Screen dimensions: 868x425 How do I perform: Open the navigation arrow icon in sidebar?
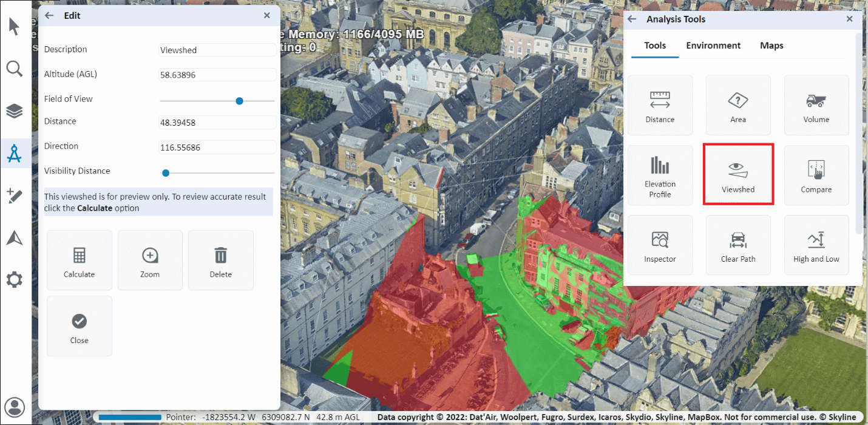tap(15, 238)
